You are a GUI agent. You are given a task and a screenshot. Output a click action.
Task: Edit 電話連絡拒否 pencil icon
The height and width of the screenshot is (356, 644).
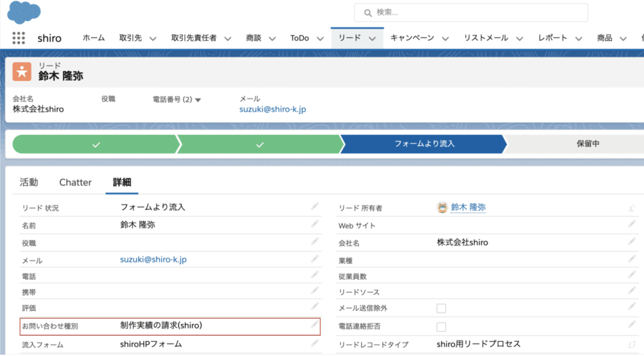[632, 325]
